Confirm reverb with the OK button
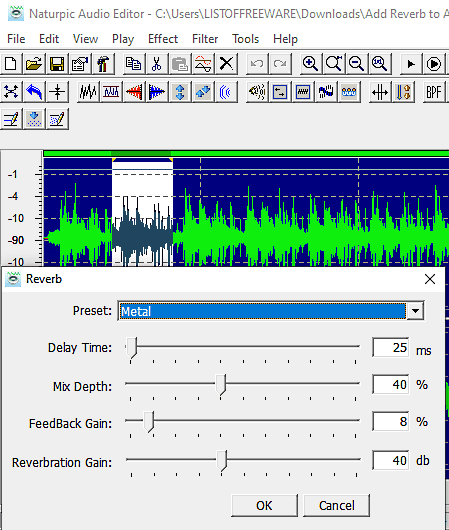The width and height of the screenshot is (449, 530). [264, 506]
